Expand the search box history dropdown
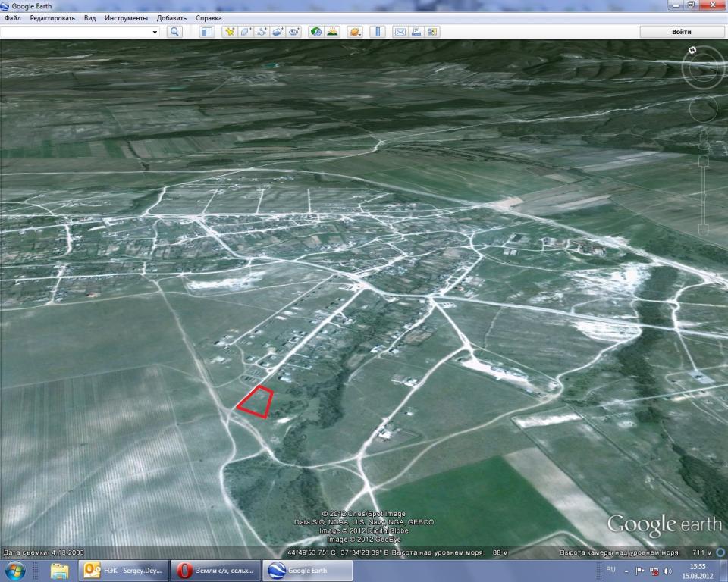This screenshot has height=582, width=728. (155, 32)
